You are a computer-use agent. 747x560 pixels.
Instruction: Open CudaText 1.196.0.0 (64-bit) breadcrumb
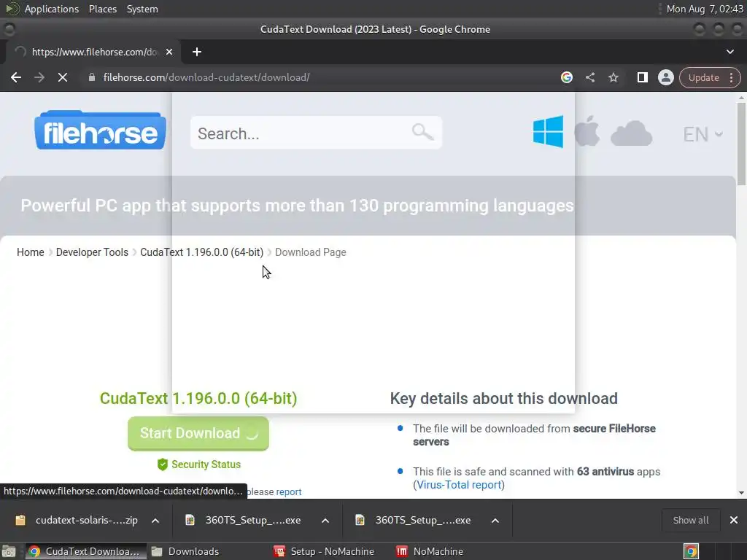click(201, 252)
